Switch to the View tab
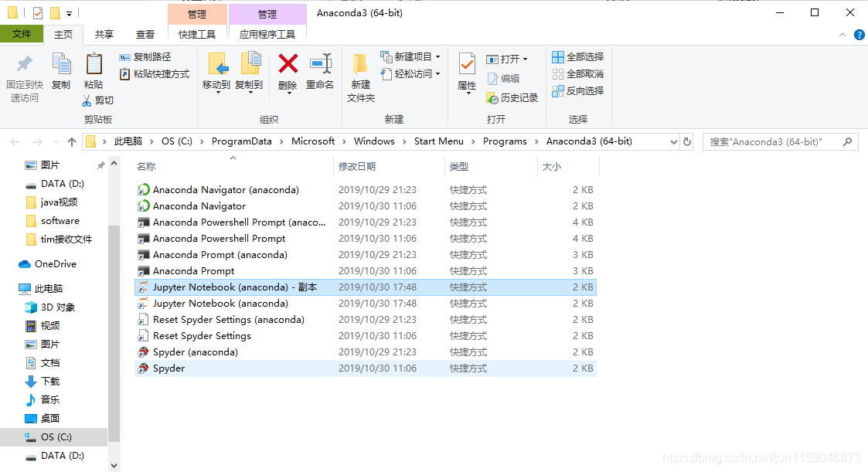868x472 pixels. [145, 34]
